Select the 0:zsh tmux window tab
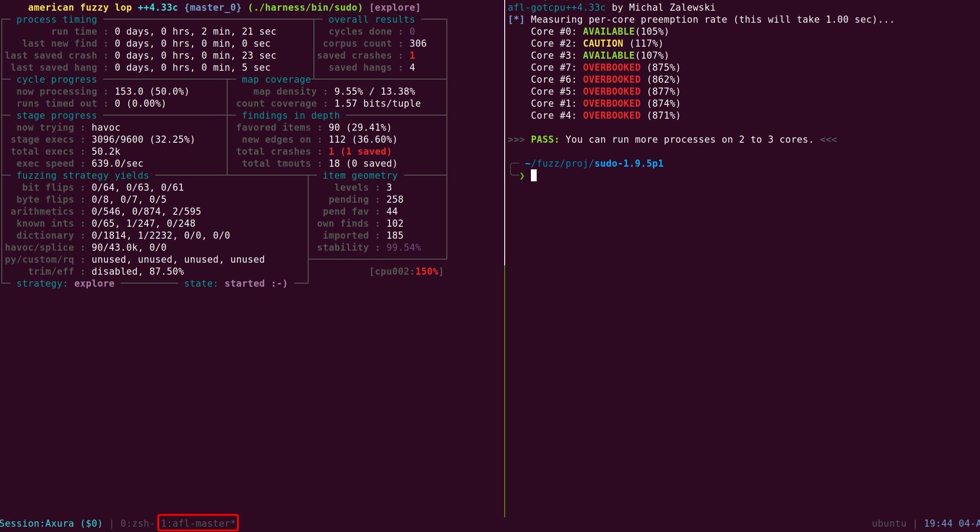980x532 pixels. (137, 523)
